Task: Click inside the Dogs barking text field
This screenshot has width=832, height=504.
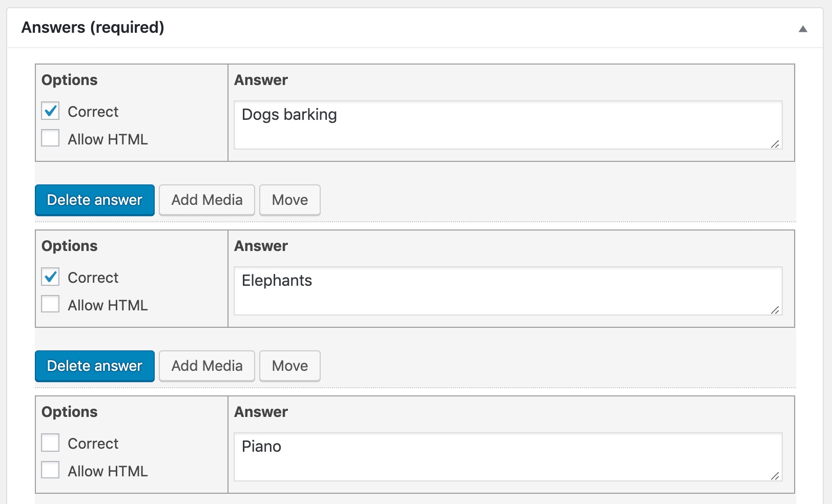Action: pyautogui.click(x=507, y=125)
